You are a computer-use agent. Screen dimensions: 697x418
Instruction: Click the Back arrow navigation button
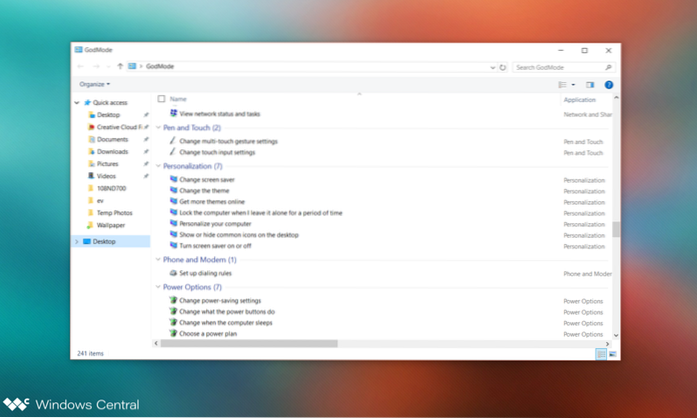point(81,67)
